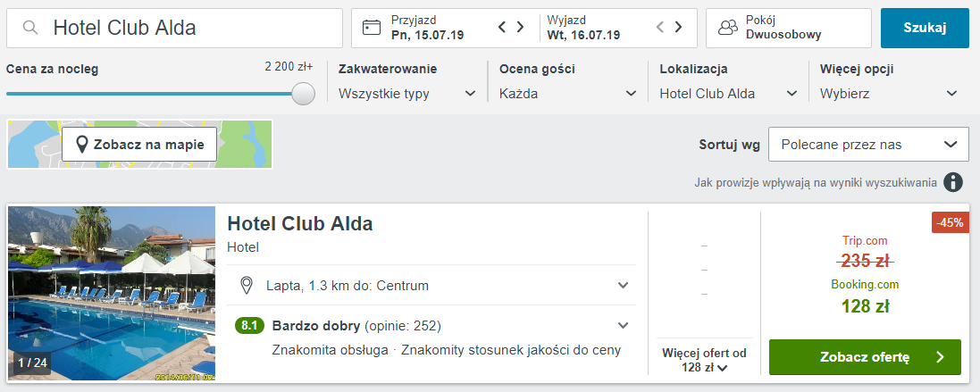The height and width of the screenshot is (392, 980).
Task: Click the Szukaj button
Action: [925, 28]
